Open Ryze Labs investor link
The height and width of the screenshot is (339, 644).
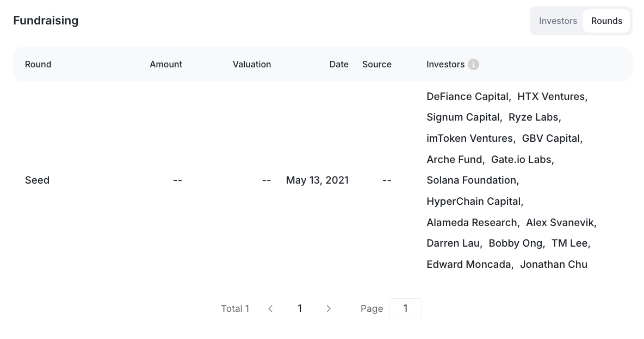534,117
